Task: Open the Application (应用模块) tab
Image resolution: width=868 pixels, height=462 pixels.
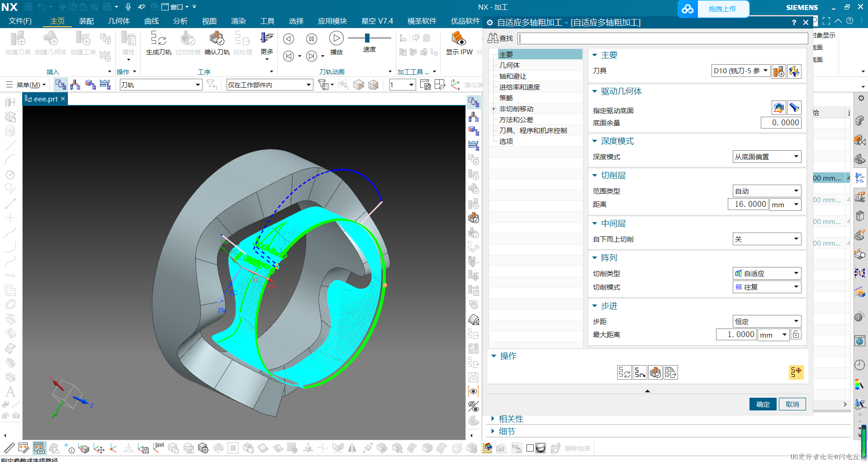Action: tap(332, 21)
